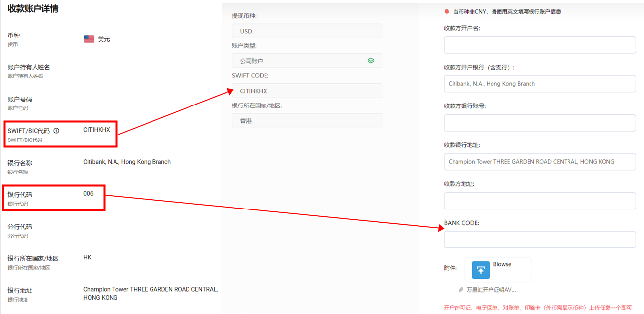Click the 收款方开户名 input field
This screenshot has height=314, width=644.
pyautogui.click(x=539, y=45)
